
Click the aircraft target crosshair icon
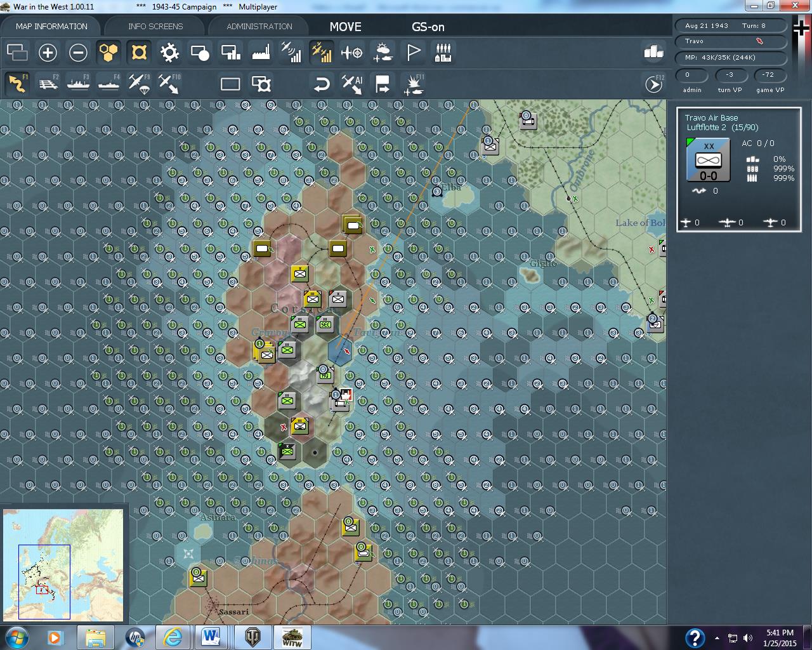coord(352,53)
